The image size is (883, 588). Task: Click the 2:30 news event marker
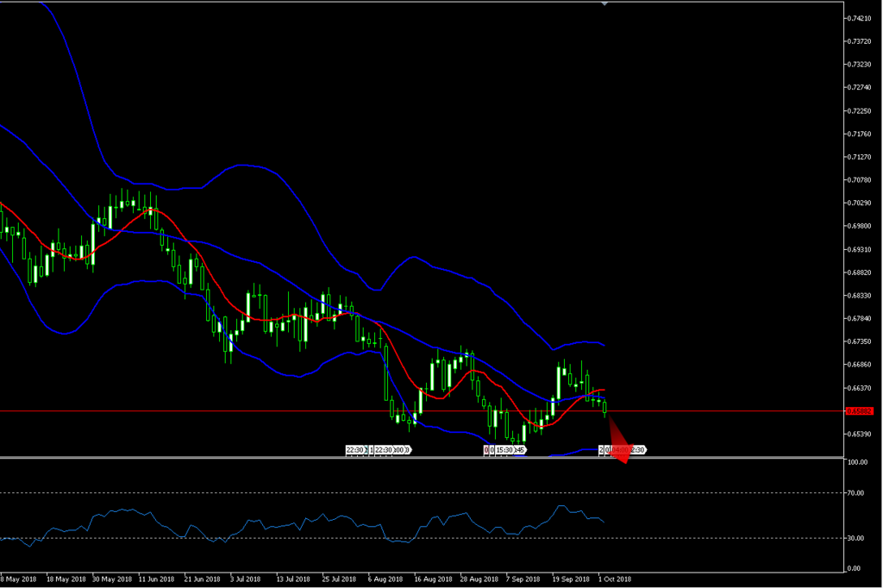click(637, 450)
